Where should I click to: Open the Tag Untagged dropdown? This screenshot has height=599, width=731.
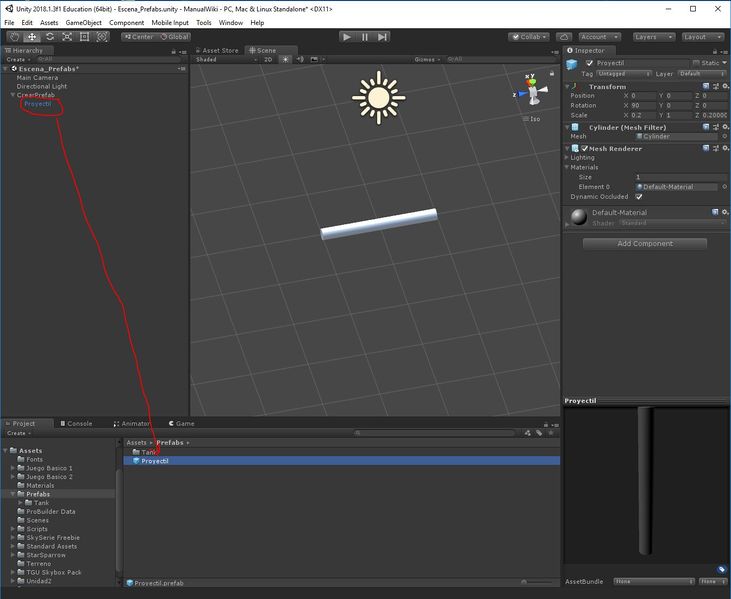click(623, 74)
